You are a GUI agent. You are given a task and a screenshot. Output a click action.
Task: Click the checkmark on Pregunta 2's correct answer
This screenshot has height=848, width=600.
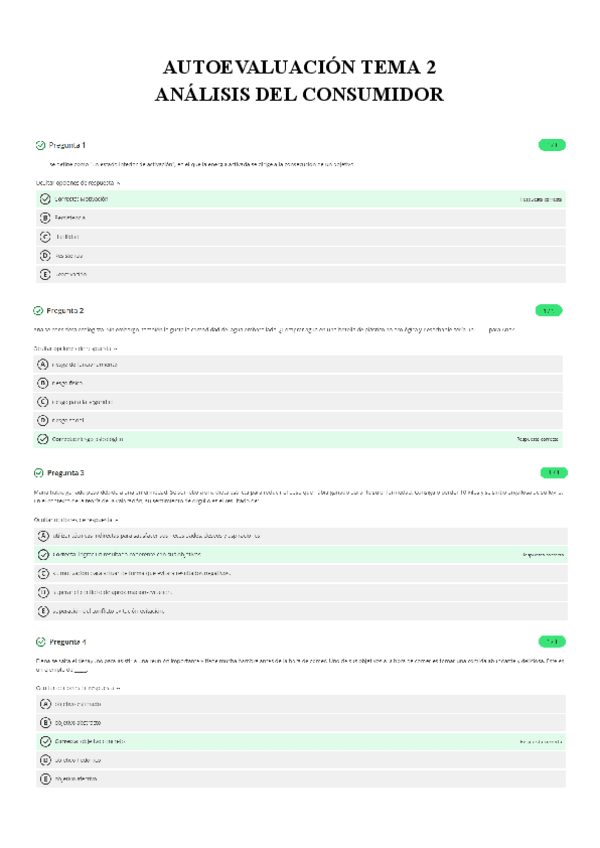pyautogui.click(x=43, y=439)
